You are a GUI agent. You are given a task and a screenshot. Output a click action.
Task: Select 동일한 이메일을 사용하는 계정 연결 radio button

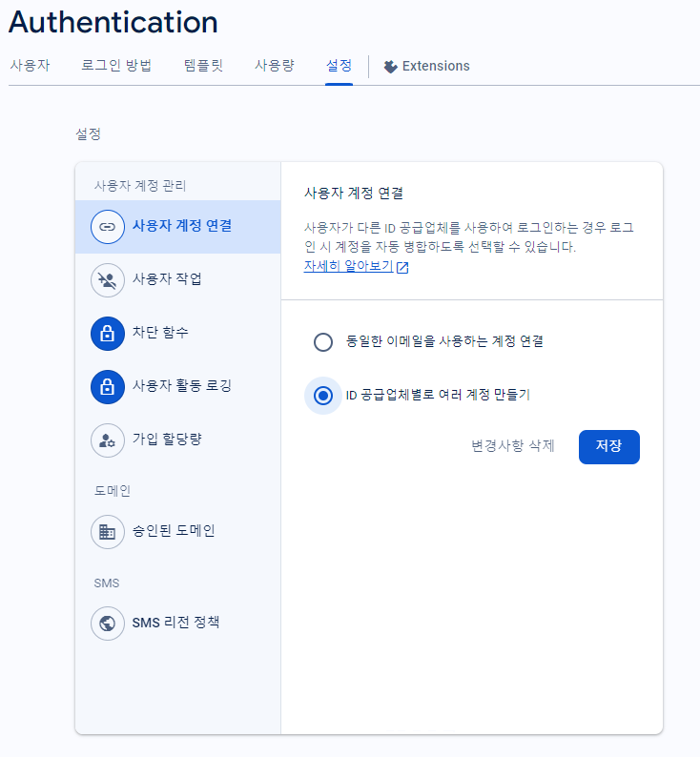coord(323,342)
